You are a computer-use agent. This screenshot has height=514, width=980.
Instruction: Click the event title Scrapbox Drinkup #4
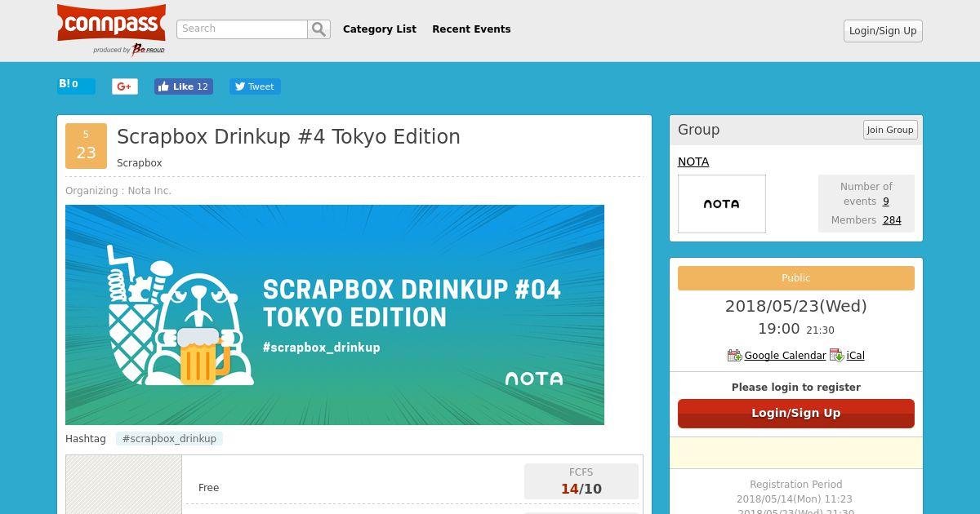[x=288, y=136]
